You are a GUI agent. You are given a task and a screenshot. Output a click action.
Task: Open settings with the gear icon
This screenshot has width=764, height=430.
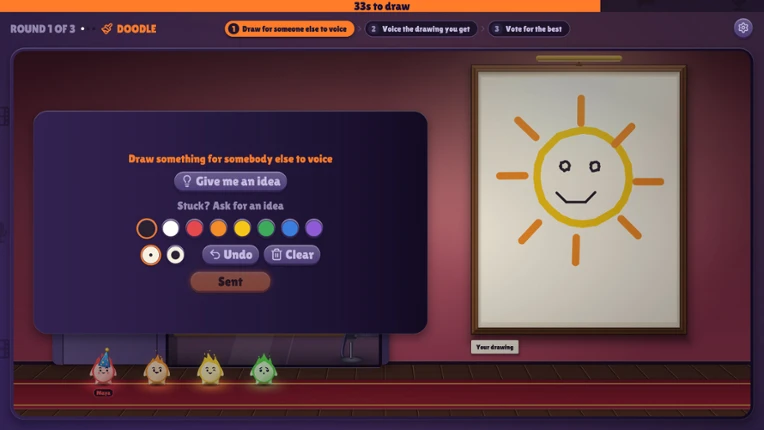coord(743,28)
